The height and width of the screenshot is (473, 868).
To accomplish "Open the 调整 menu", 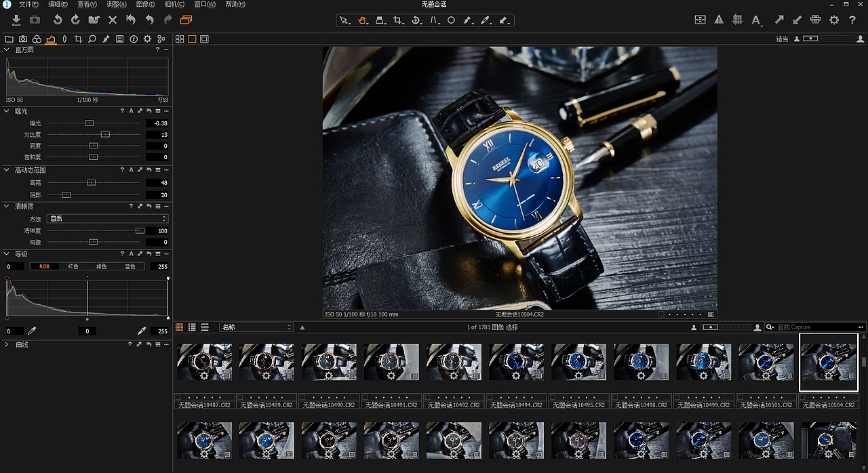I will coord(117,4).
